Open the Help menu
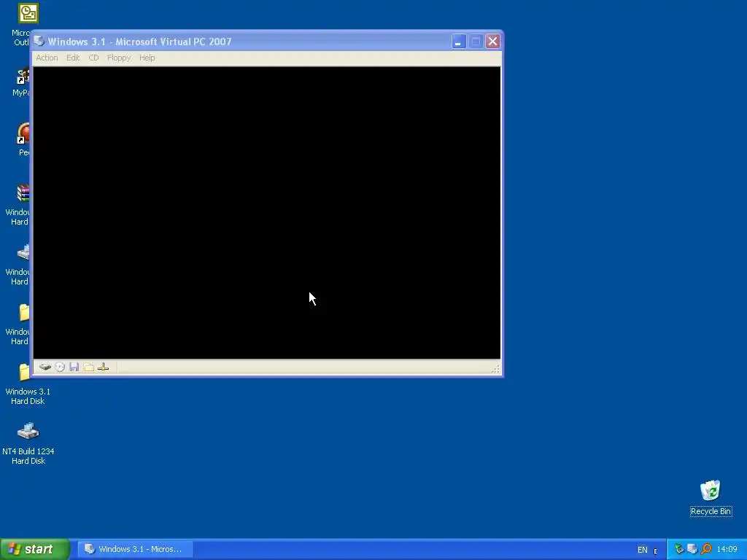This screenshot has width=747, height=560. [147, 58]
